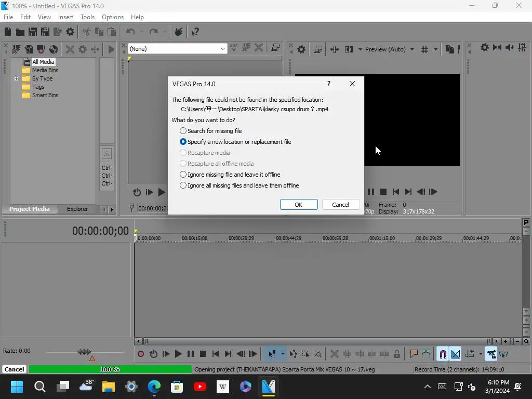Choose 'Ignore all missing files and leave them offline'
The height and width of the screenshot is (399, 532).
239,185
